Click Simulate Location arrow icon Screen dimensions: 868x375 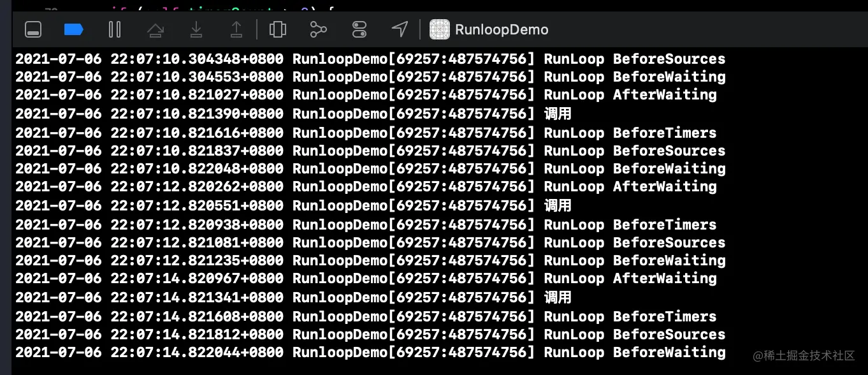[x=400, y=29]
